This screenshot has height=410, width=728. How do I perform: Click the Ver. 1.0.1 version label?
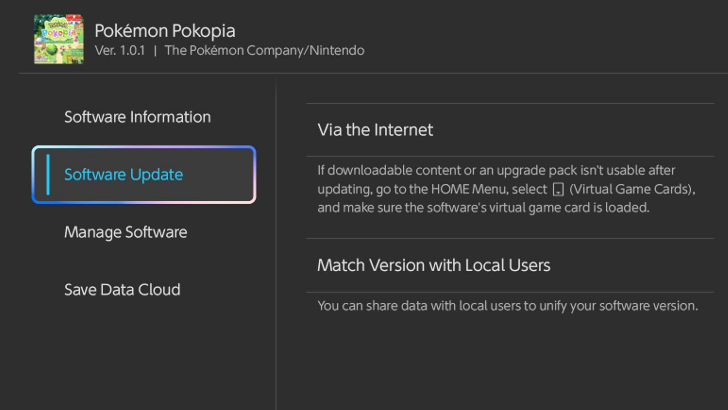(x=120, y=51)
